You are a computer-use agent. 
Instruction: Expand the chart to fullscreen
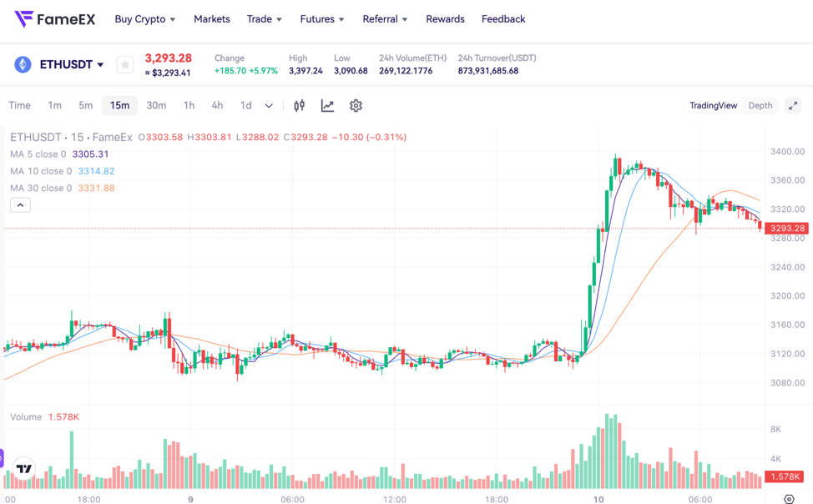pyautogui.click(x=792, y=105)
